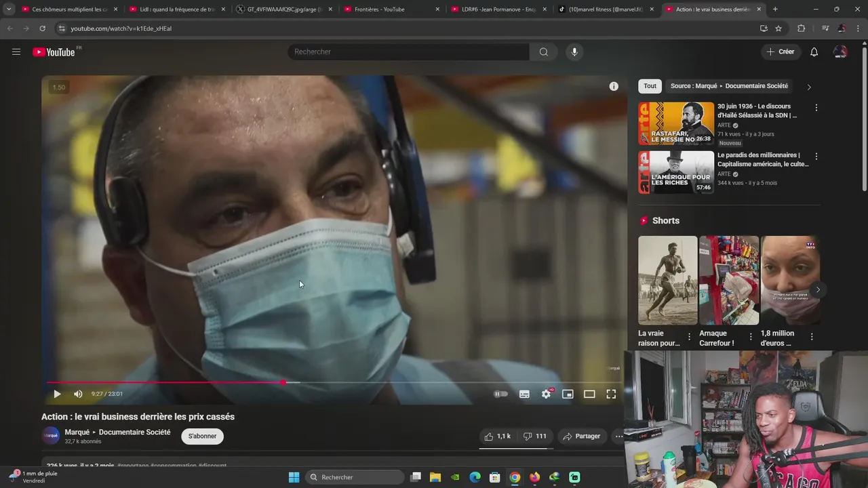Dislike the video (111)
This screenshot has height=488, width=868.
535,436
